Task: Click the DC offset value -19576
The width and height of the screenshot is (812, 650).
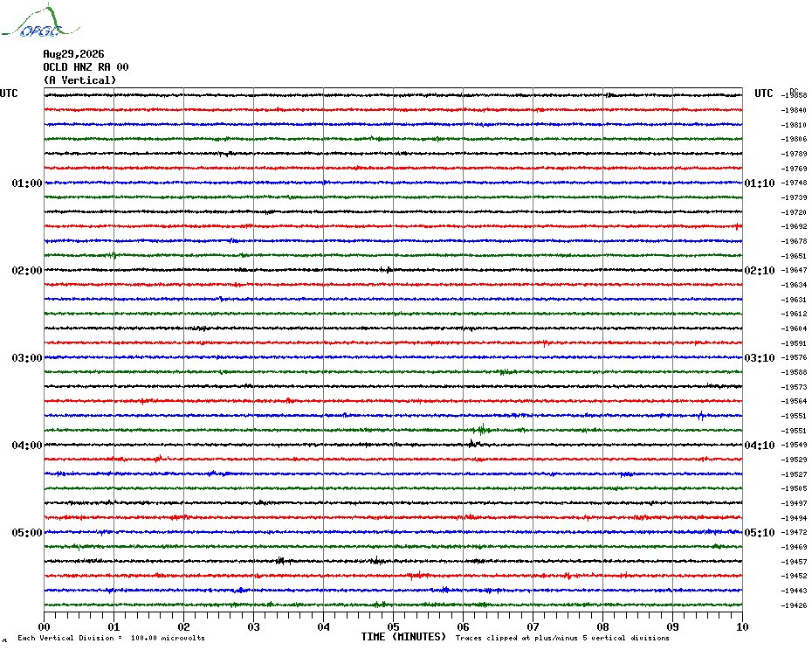Action: [x=794, y=357]
